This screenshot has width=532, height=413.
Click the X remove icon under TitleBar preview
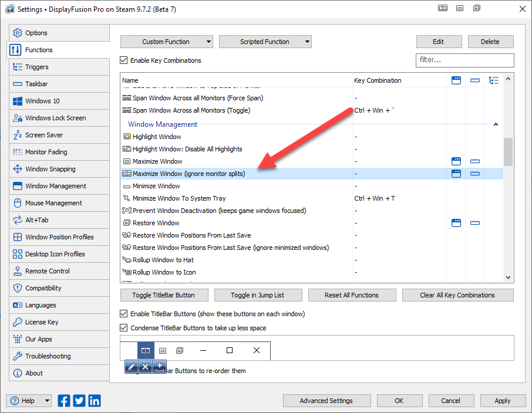coord(146,367)
